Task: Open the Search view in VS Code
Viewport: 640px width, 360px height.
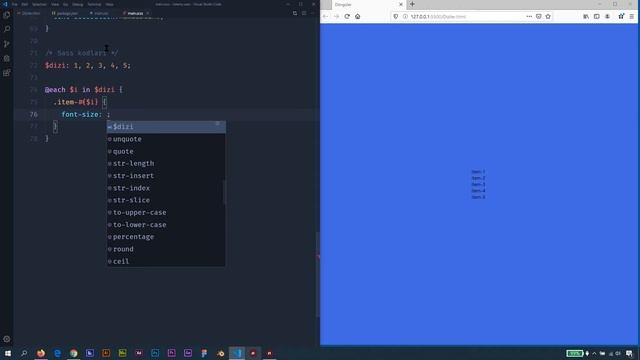Action: [7, 29]
